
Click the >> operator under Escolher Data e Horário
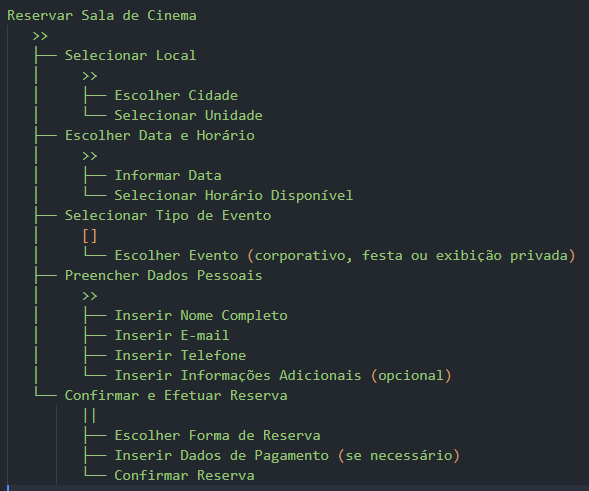click(x=90, y=156)
